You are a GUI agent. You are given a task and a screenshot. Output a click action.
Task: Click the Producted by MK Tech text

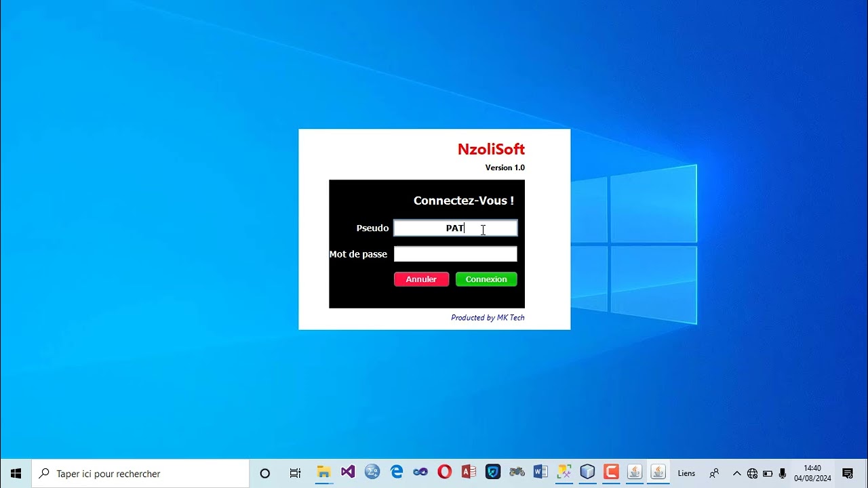coord(488,317)
